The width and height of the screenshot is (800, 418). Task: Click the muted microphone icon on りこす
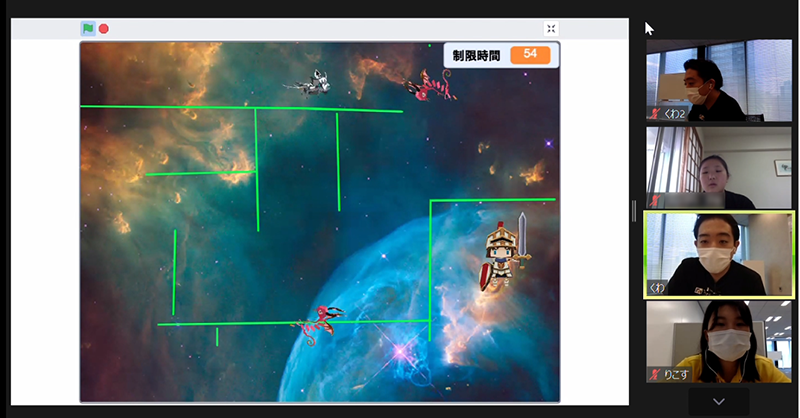point(656,375)
